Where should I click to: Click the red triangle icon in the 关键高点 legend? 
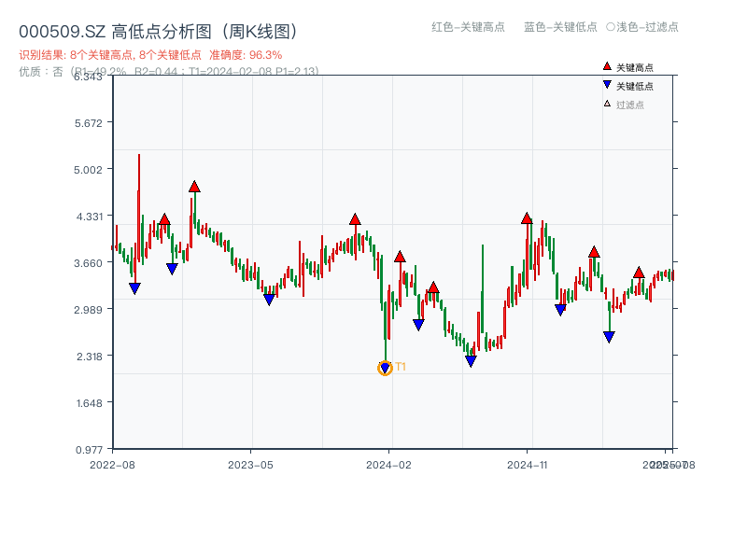click(x=607, y=66)
